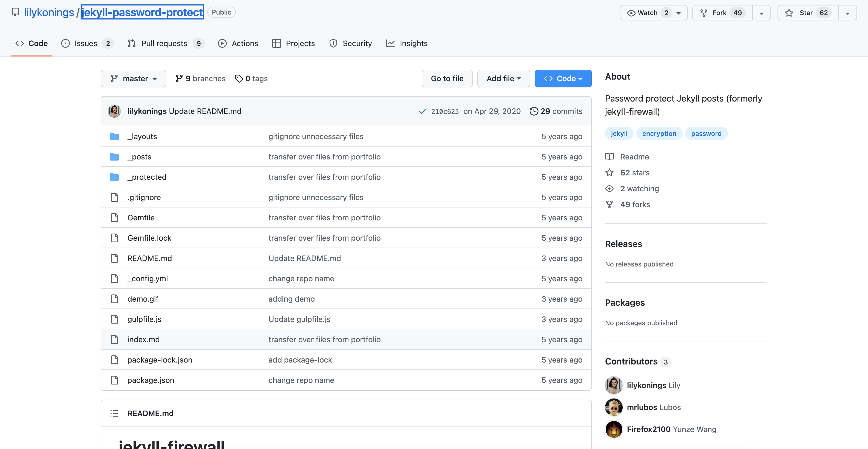Open the jekyll-password-protect repository link
This screenshot has width=868, height=449.
pyautogui.click(x=142, y=12)
